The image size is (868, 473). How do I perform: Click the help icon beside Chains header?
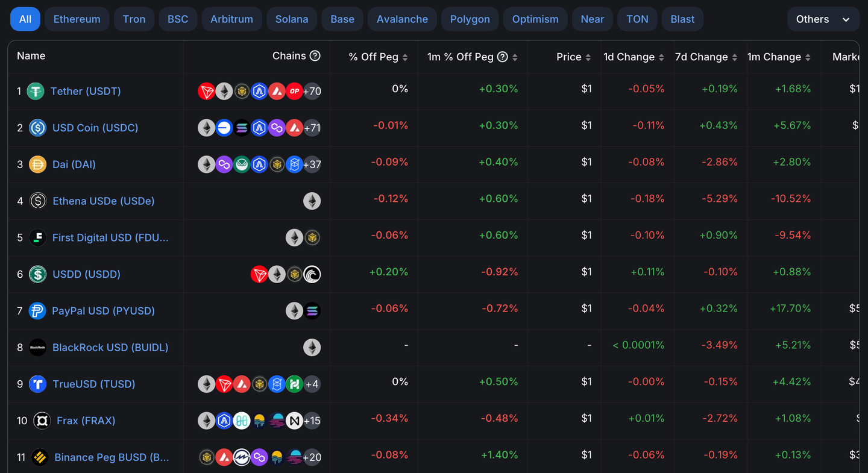(315, 56)
